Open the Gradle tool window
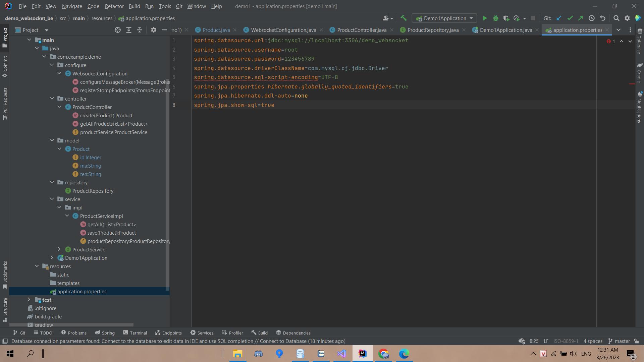 point(639,72)
